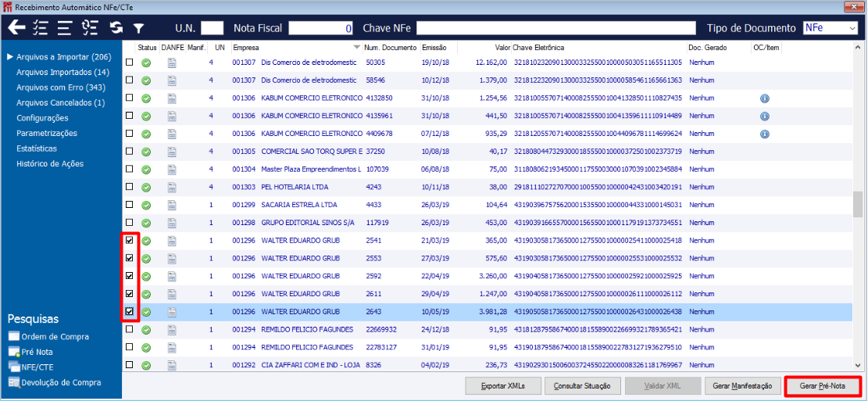Screen dimensions: 868x401
Task: Select the COMERCIAL SAO TORQ SUPER cell
Action: click(312, 152)
